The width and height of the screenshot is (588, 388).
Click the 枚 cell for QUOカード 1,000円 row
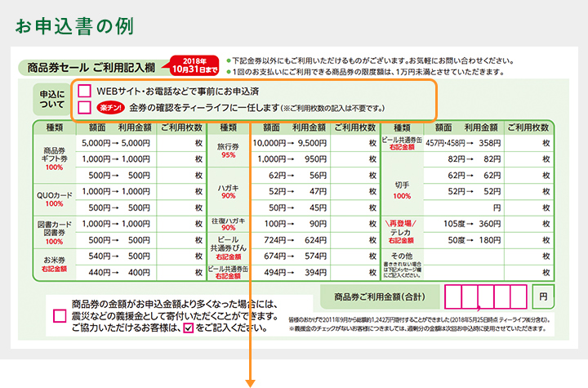coord(181,191)
